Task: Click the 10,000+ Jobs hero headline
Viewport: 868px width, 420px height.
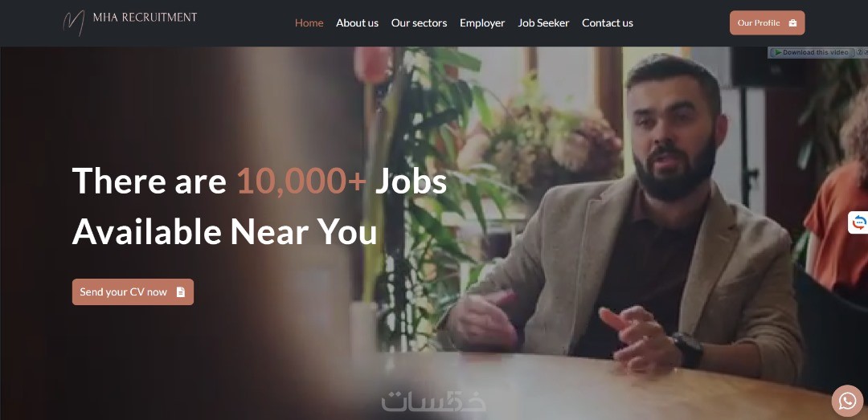Action: 259,206
